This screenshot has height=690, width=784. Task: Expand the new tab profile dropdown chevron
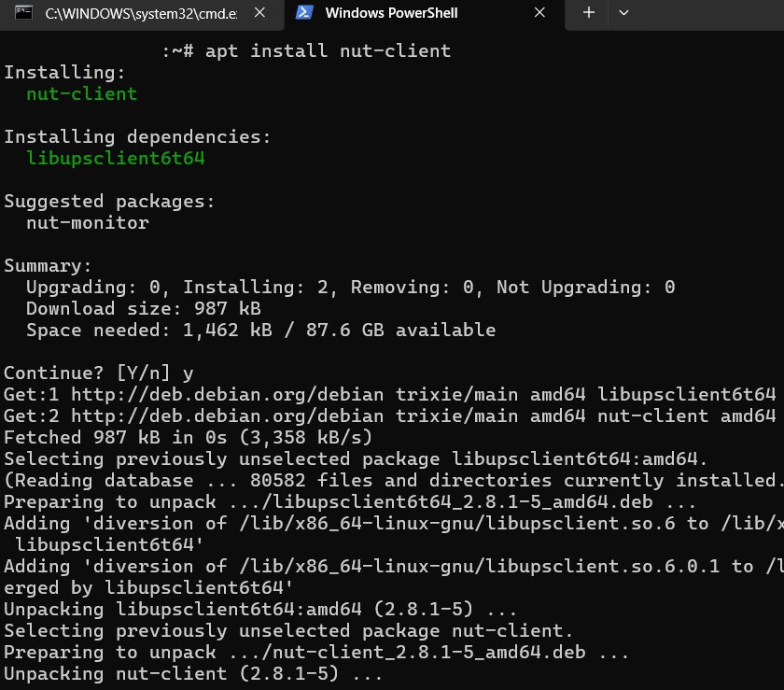(x=624, y=14)
